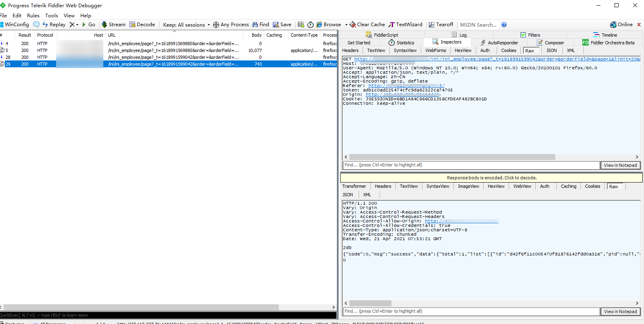This screenshot has height=324, width=644.
Task: Select the response ImageView tab
Action: [x=468, y=187]
